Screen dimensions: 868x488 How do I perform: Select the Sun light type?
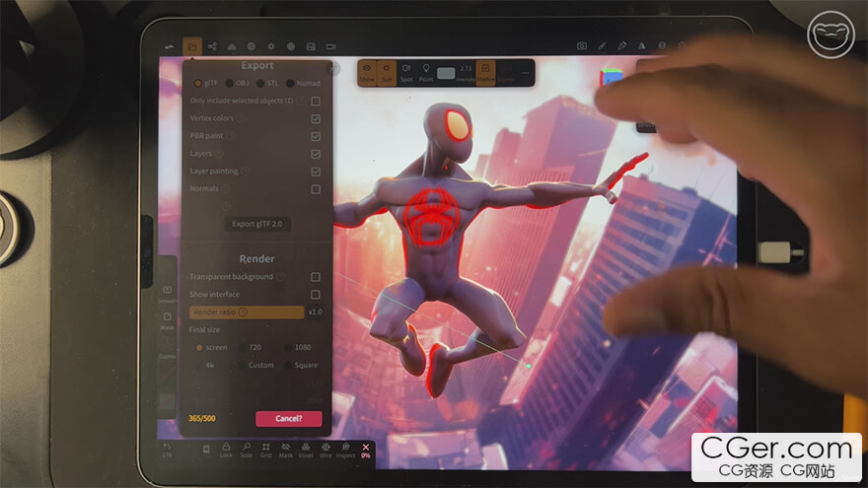[387, 73]
